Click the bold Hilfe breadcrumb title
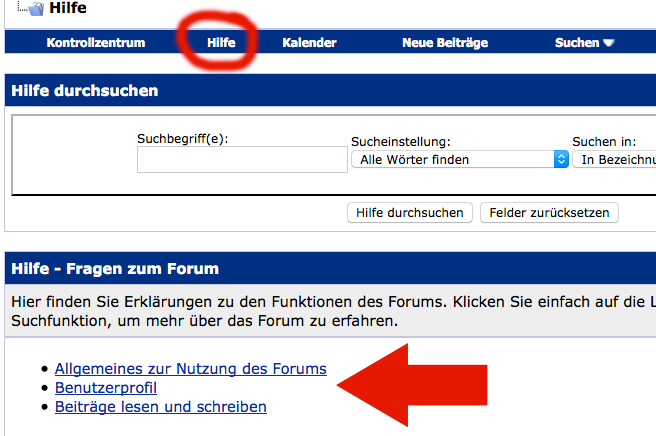 68,9
